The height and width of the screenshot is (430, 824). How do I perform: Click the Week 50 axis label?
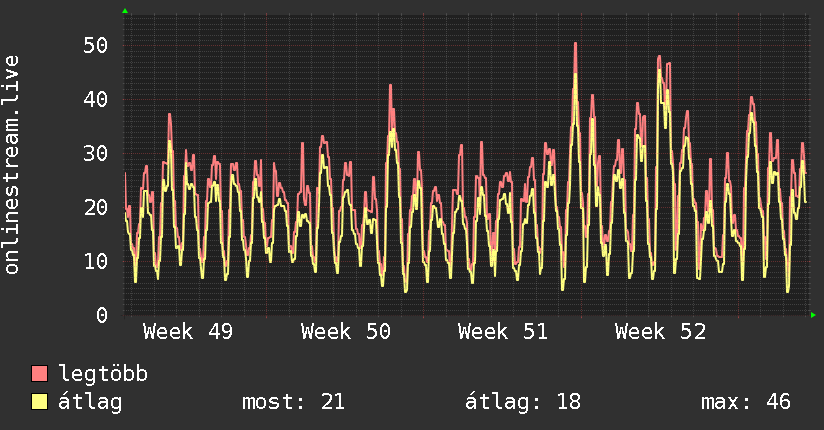click(x=345, y=331)
